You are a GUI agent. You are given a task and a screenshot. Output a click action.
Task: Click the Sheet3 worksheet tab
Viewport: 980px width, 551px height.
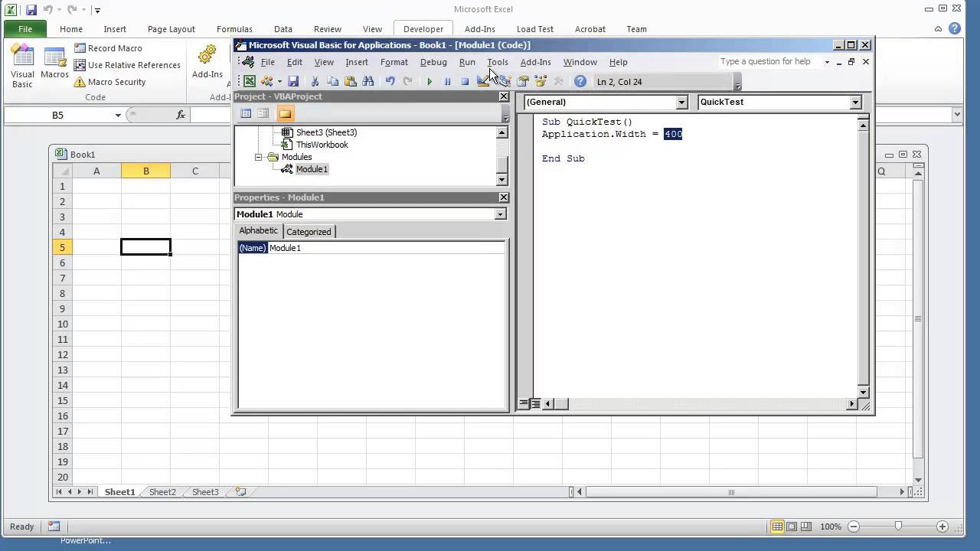[x=205, y=492]
